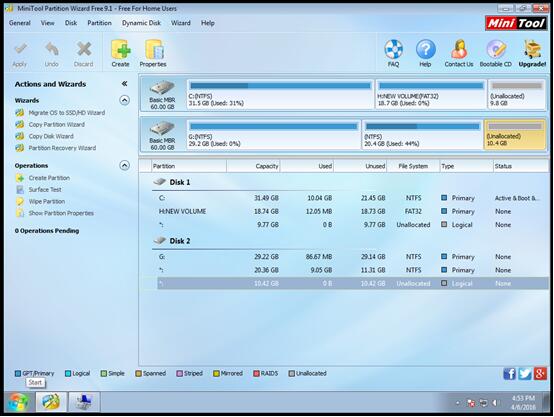This screenshot has width=554, height=417.
Task: Sort by Status column header
Action: [520, 166]
